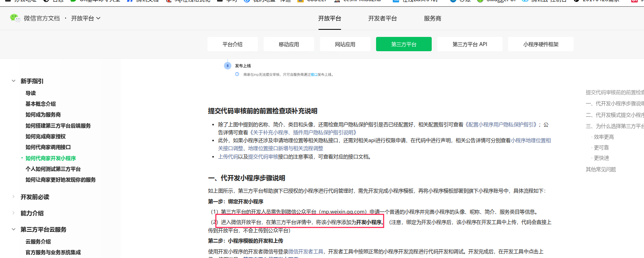Open 如何代商家调用接口 sidebar item

tap(48, 147)
